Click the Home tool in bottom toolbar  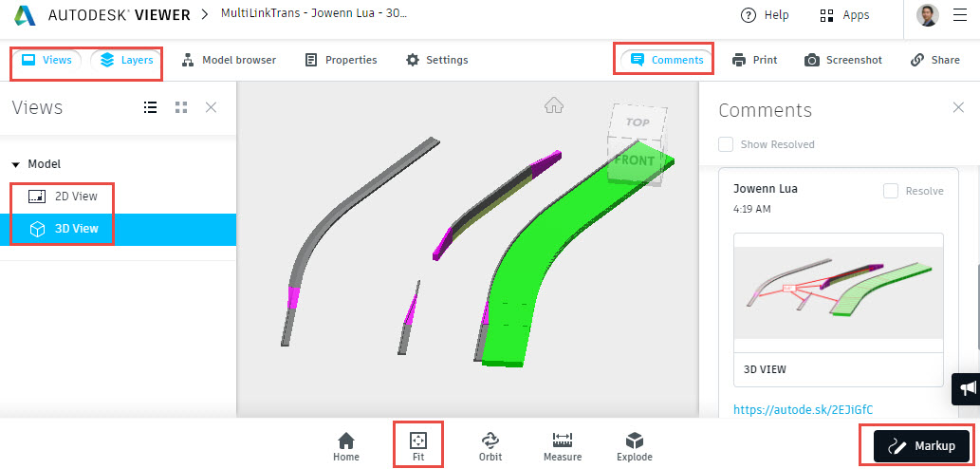346,446
